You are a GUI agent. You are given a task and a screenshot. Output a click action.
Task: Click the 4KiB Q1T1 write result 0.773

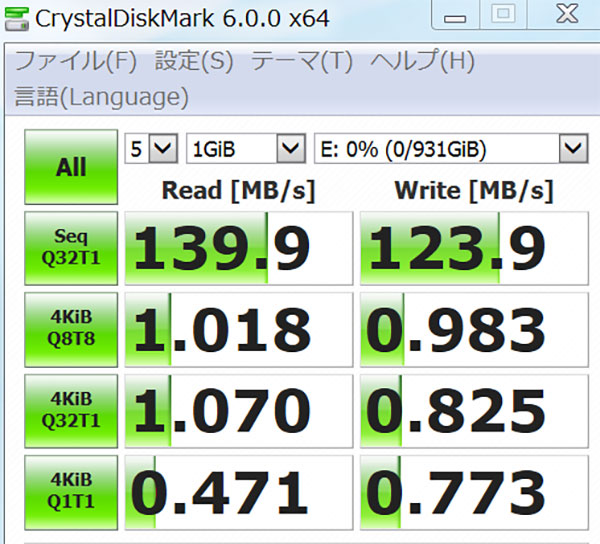(x=474, y=492)
